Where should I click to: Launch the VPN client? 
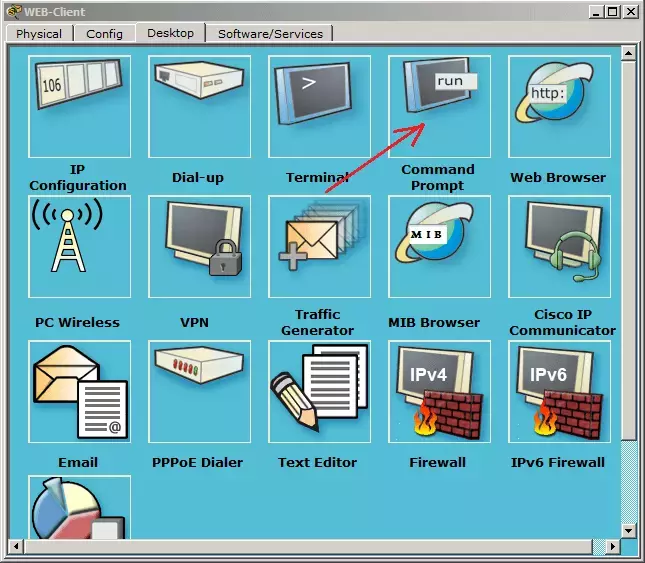tap(200, 246)
